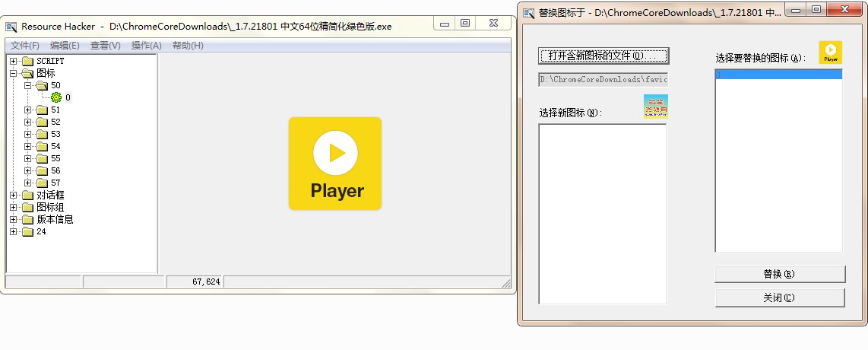
Task: Click the large Player icon preview
Action: pos(335,164)
